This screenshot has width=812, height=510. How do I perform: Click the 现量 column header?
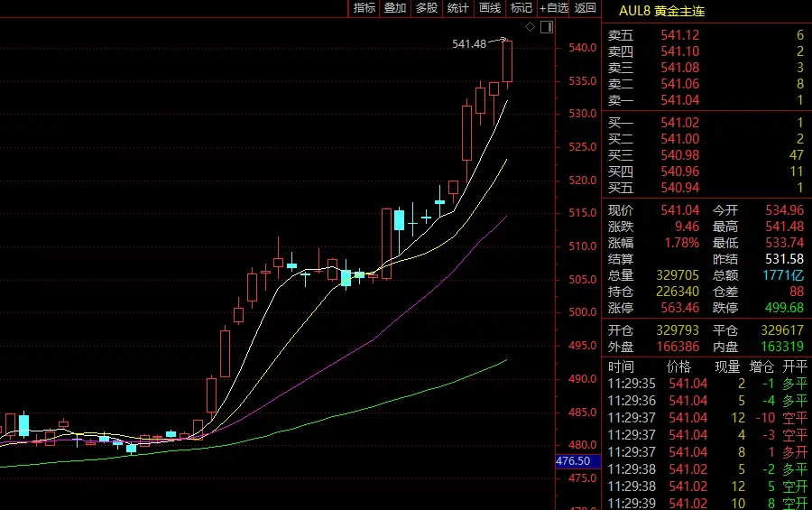[727, 367]
